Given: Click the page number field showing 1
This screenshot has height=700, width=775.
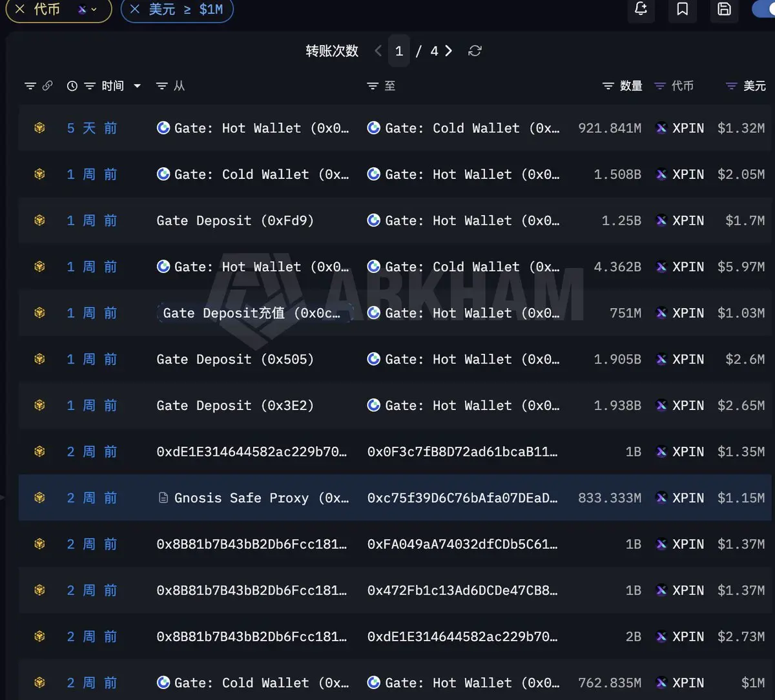Looking at the screenshot, I should 399,51.
